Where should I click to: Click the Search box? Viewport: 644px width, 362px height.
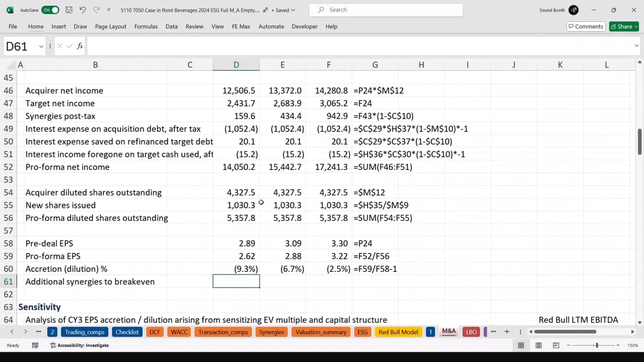[x=387, y=10]
